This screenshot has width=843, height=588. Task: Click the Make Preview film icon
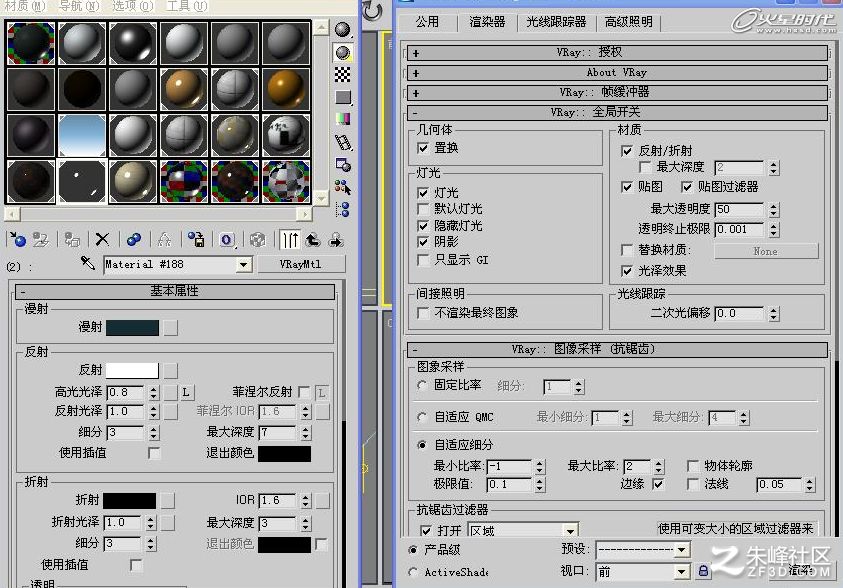343,142
